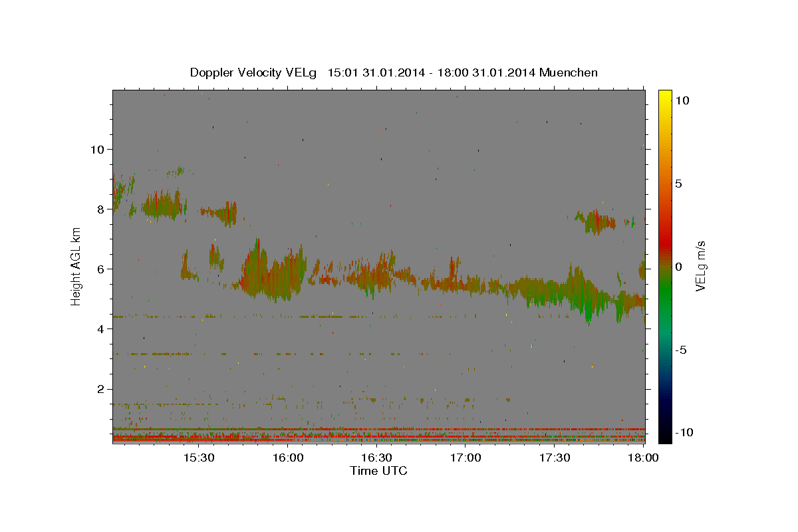
Task: Click the colorbar value 0 label
Action: 678,267
